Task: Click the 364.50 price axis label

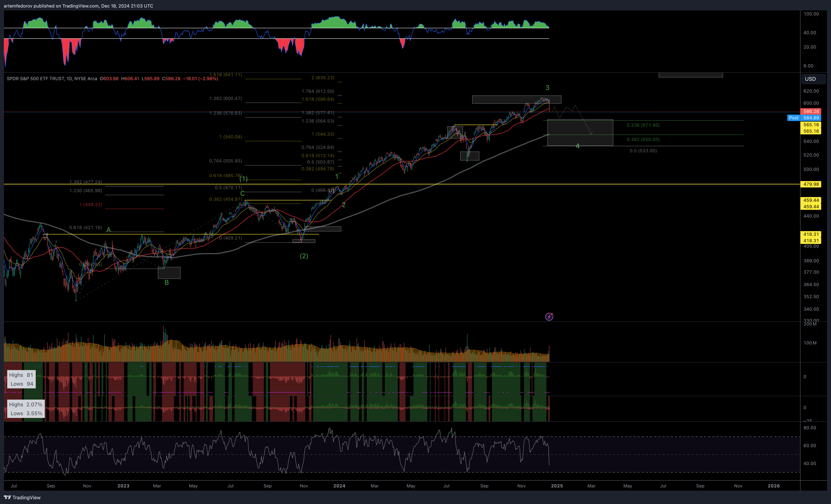Action: pyautogui.click(x=811, y=284)
